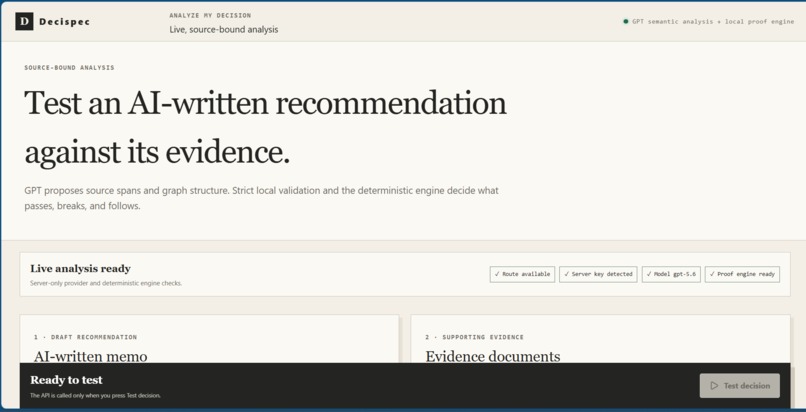This screenshot has height=412, width=806.
Task: Click the Decispec D logo icon
Action: (24, 22)
